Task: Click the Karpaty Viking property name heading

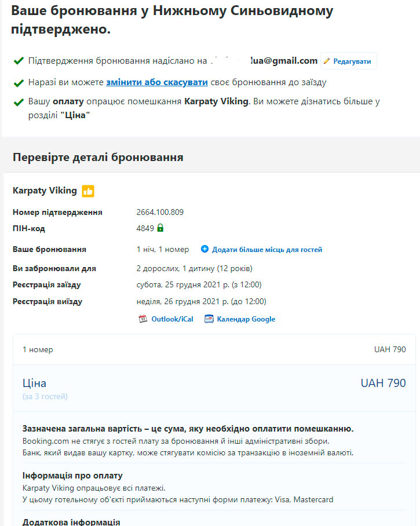Action: click(x=45, y=191)
